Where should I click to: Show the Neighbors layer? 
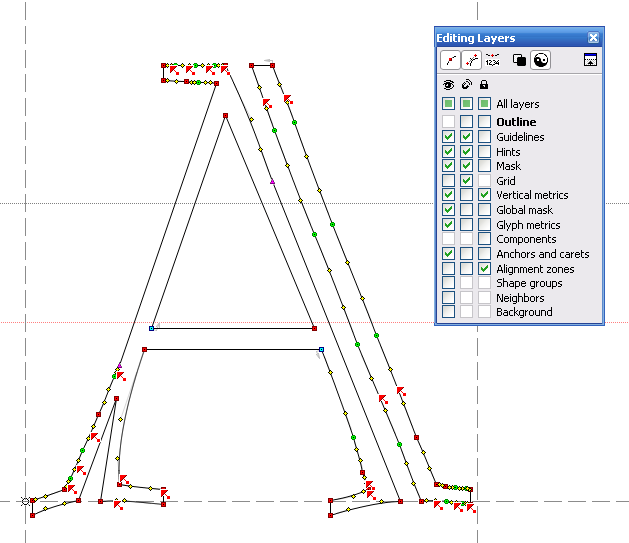coord(448,298)
